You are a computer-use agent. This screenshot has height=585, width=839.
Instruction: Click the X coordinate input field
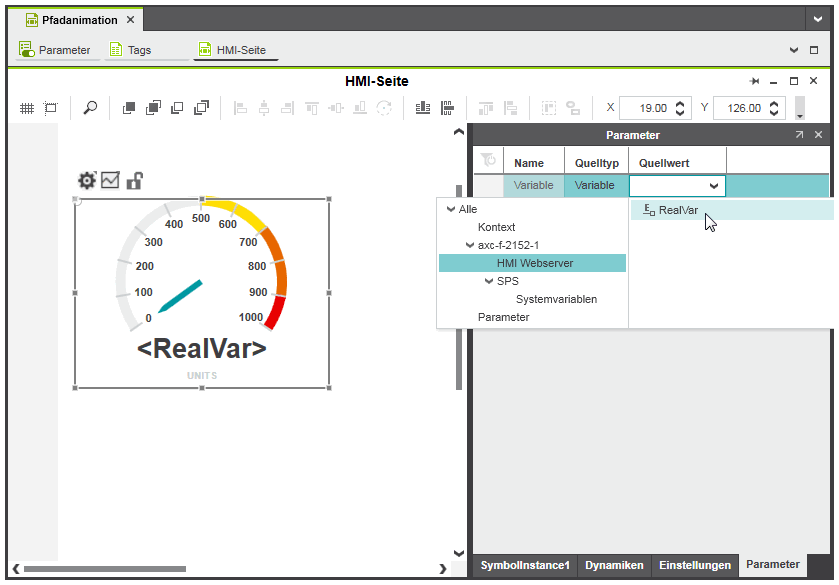click(x=645, y=108)
